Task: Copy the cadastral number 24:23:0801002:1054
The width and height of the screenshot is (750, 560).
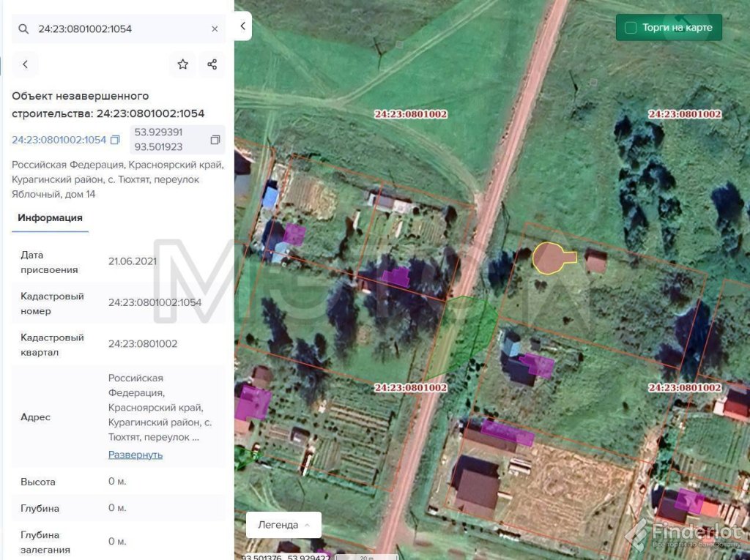Action: pos(115,140)
